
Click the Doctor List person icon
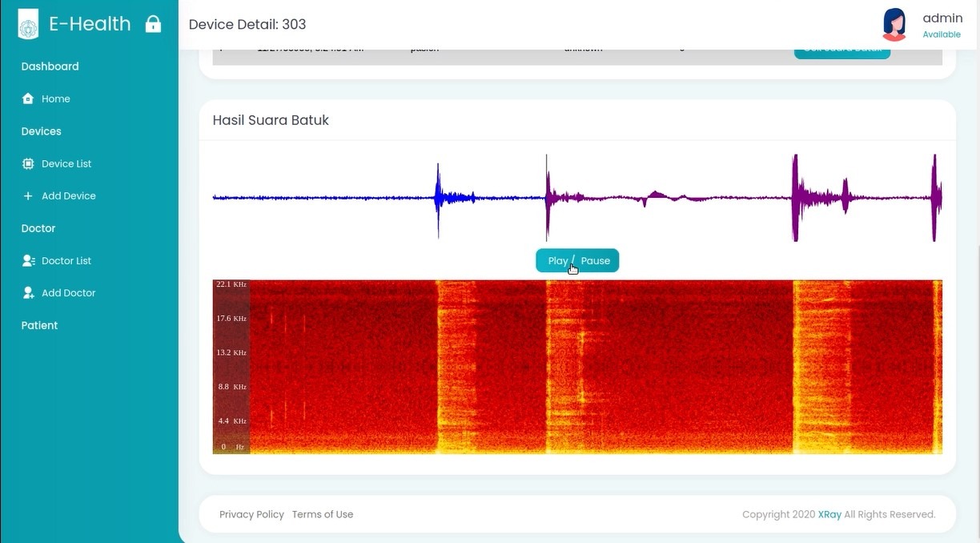pos(29,260)
